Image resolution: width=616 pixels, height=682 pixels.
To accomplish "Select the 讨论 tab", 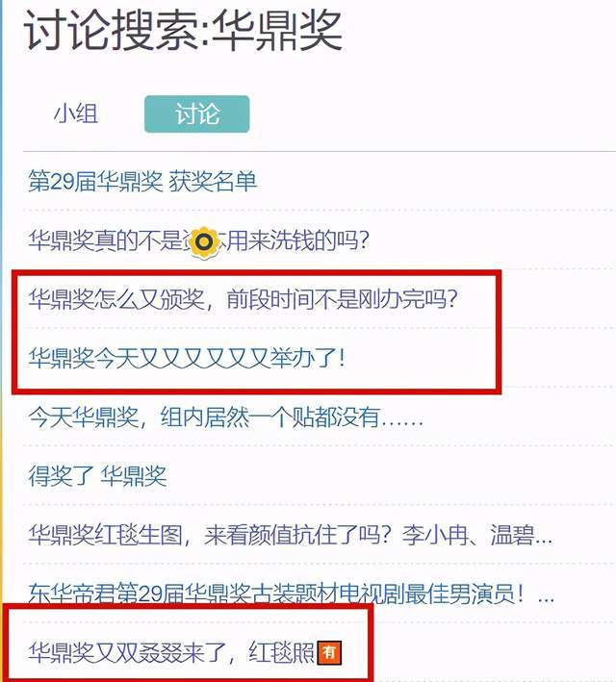I will (196, 114).
